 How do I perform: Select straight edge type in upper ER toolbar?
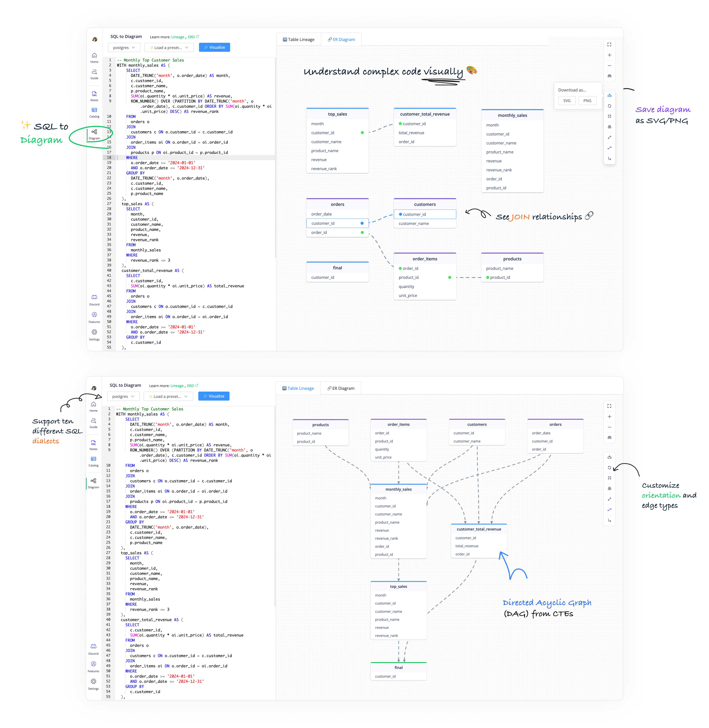pos(609,137)
